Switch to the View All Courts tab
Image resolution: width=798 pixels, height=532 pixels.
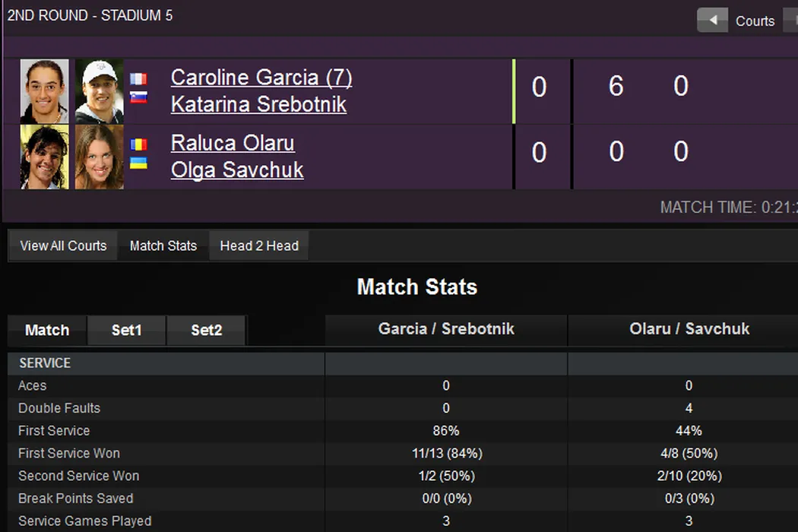[x=63, y=246]
